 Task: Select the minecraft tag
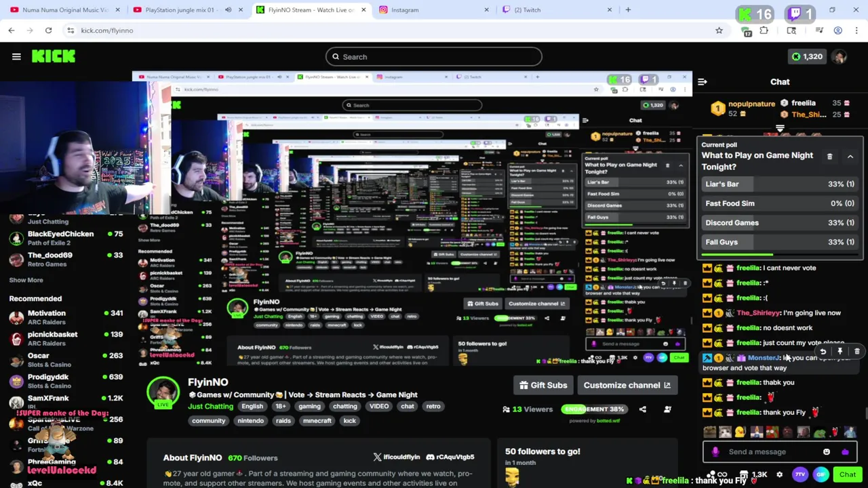317,421
